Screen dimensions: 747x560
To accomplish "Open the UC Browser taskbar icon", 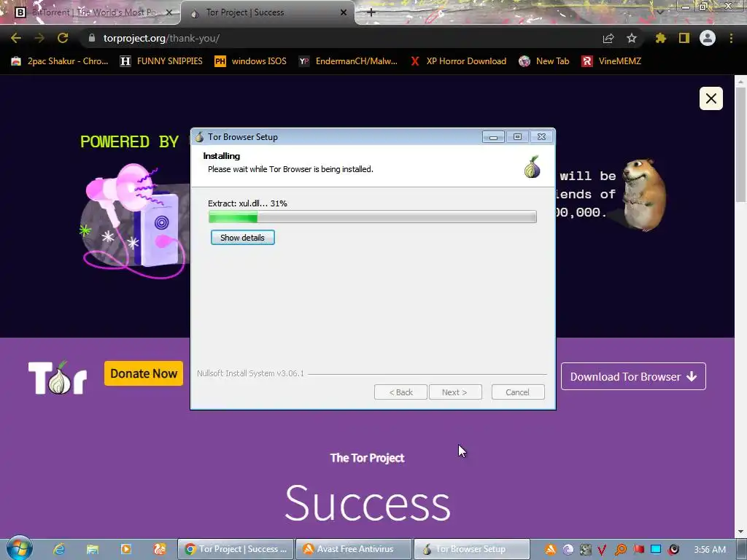I will [x=160, y=549].
